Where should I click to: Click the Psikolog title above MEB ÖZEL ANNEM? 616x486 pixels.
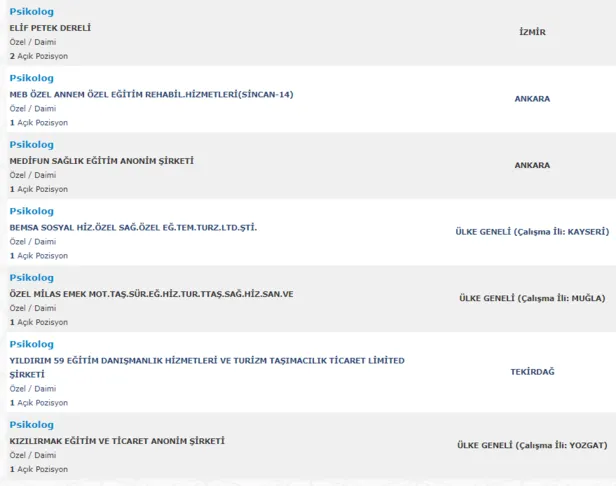pyautogui.click(x=31, y=78)
